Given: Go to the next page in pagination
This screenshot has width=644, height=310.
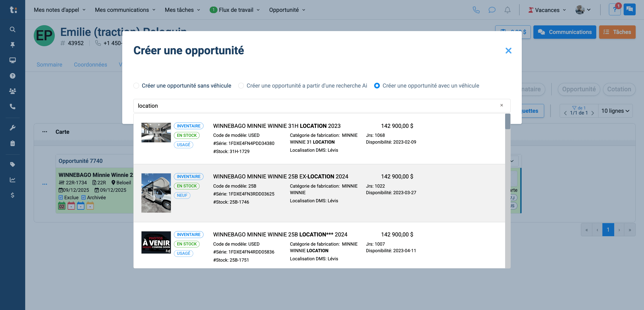Looking at the screenshot, I should coord(619,230).
